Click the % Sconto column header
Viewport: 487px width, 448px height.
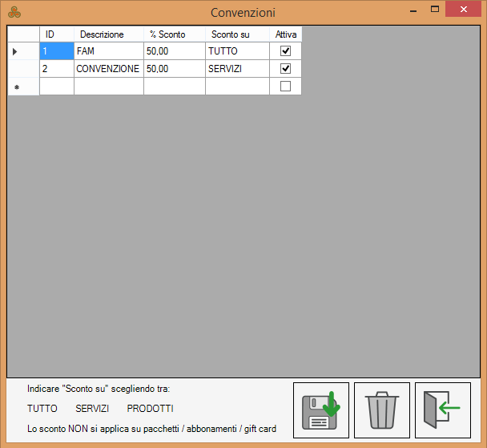(174, 34)
